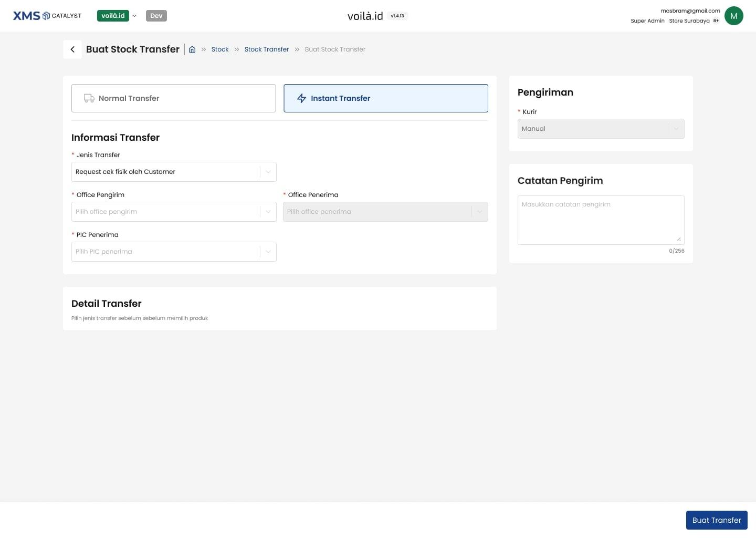Image resolution: width=756 pixels, height=538 pixels.
Task: Open the Jenis Transfer dropdown
Action: pyautogui.click(x=174, y=172)
